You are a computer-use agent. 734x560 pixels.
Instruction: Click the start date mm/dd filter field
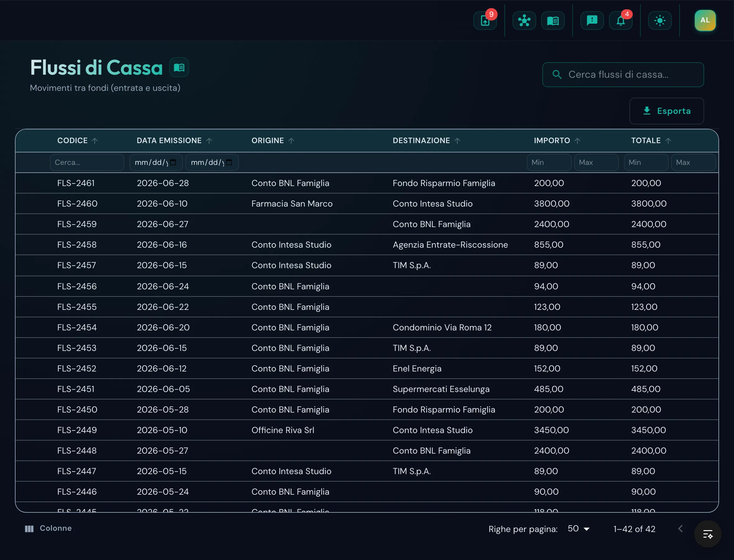[156, 162]
